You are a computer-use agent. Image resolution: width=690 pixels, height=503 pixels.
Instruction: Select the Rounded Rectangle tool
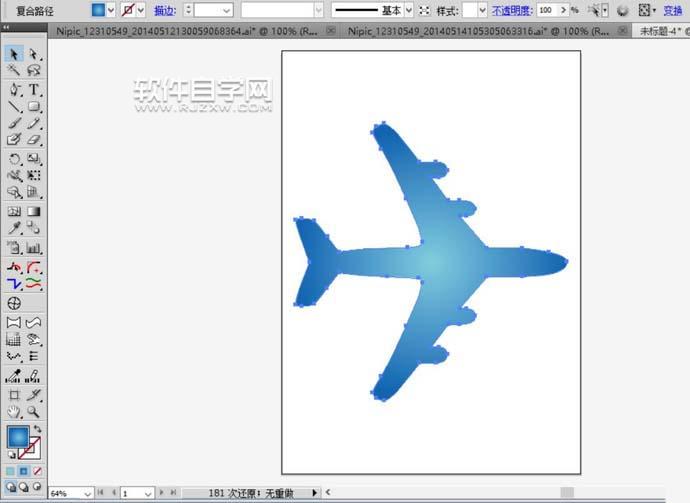click(33, 106)
